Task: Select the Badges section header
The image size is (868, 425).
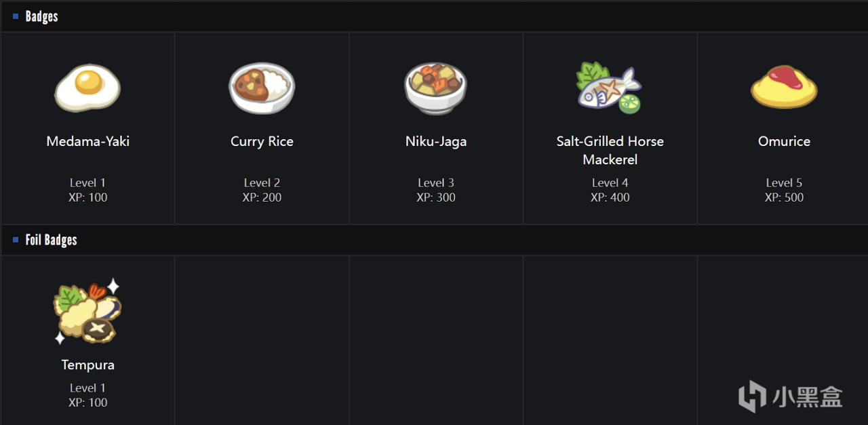Action: [x=41, y=16]
